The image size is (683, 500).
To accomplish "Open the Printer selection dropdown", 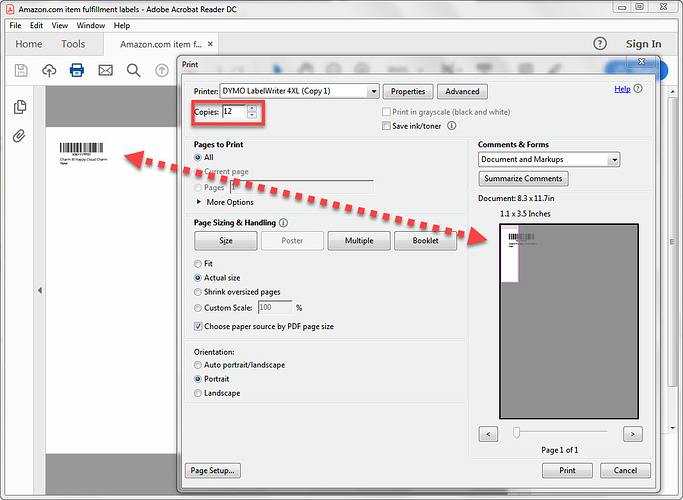I will (373, 91).
